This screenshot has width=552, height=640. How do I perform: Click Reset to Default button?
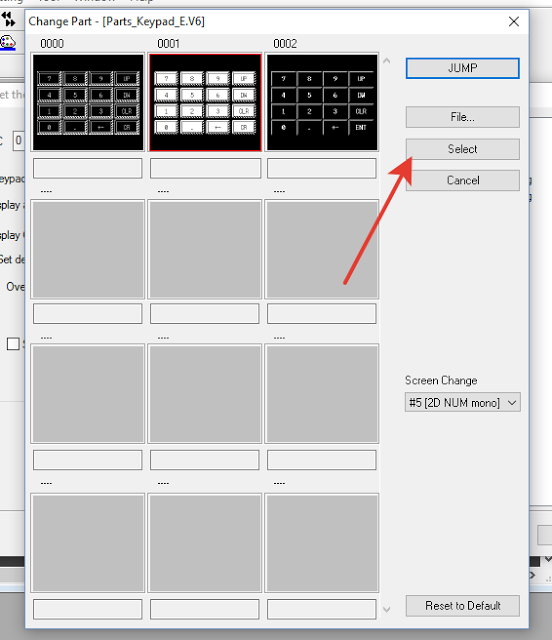(463, 606)
